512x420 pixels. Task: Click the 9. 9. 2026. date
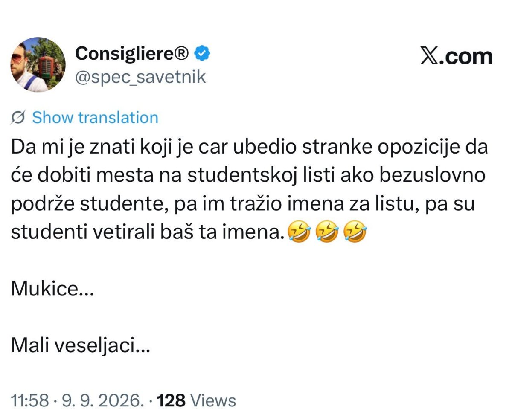(102, 401)
